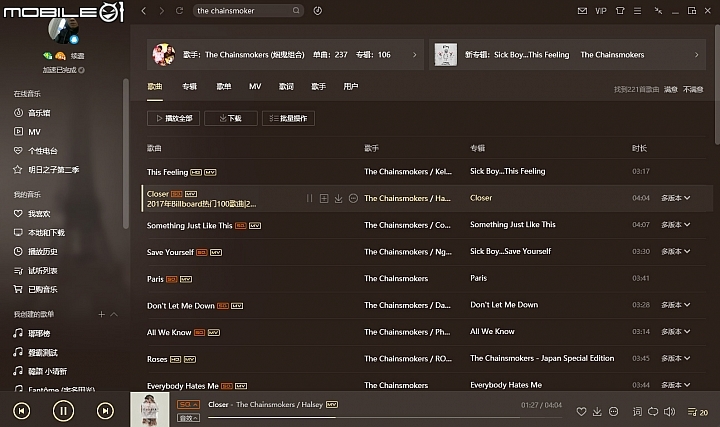
Task: Open the Sick Boy album thumbnail
Action: (446, 55)
